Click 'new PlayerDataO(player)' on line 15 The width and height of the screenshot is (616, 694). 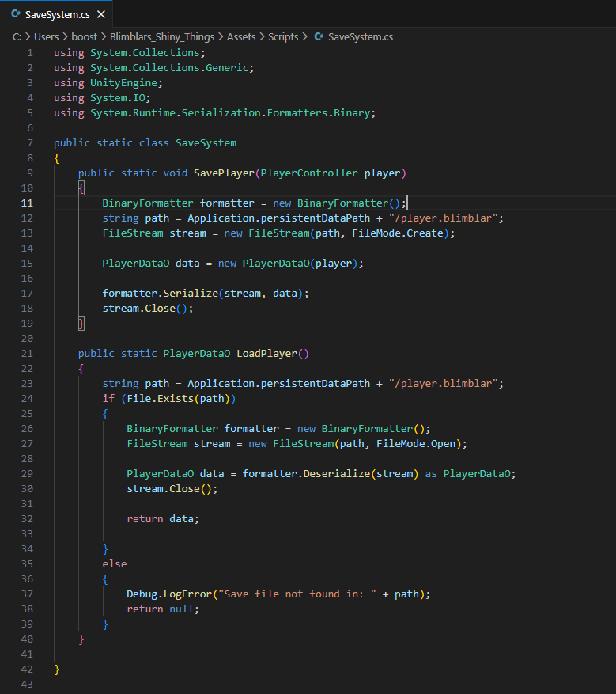(287, 264)
